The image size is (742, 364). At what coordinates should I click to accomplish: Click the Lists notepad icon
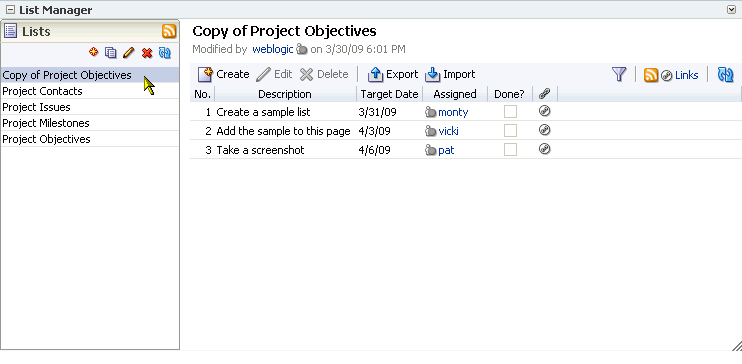point(10,31)
